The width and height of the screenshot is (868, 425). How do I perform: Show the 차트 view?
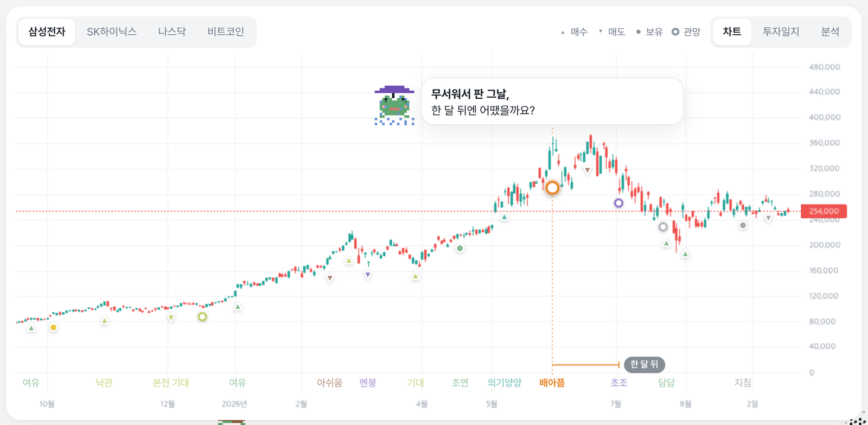click(732, 32)
